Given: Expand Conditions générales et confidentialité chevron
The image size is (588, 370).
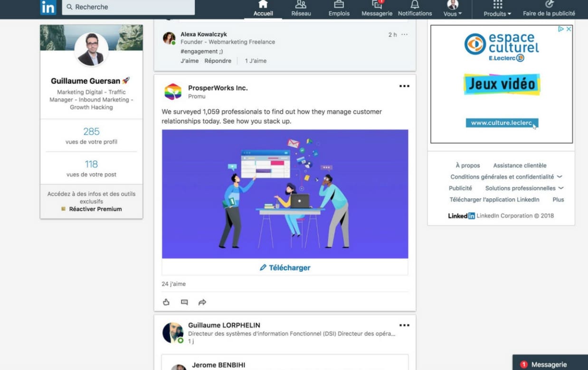Looking at the screenshot, I should [x=560, y=177].
